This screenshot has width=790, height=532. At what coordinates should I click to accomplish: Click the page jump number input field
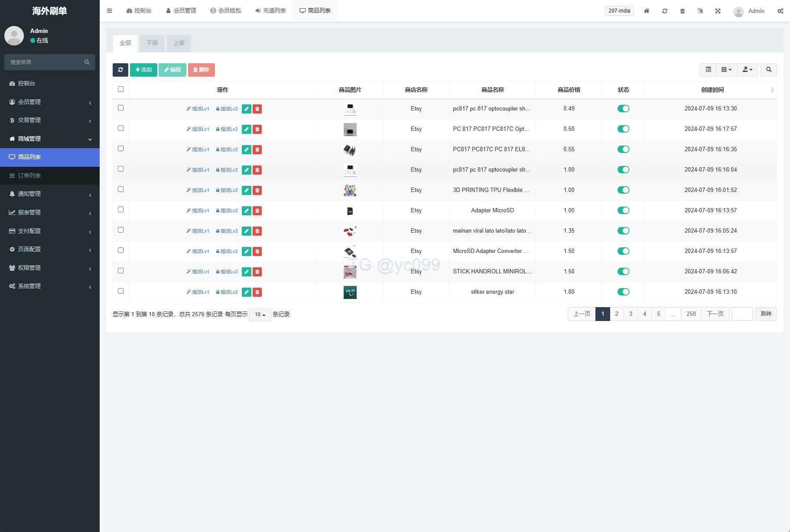pyautogui.click(x=742, y=314)
